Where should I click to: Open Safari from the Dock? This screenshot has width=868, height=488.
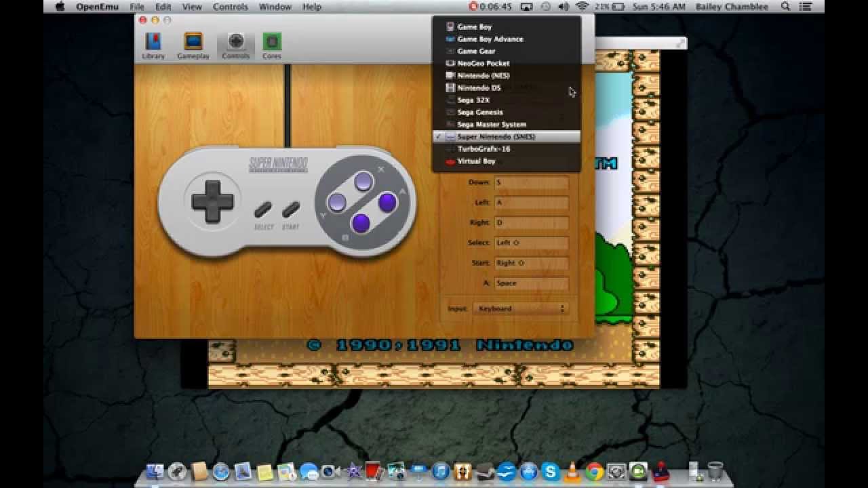tap(221, 471)
